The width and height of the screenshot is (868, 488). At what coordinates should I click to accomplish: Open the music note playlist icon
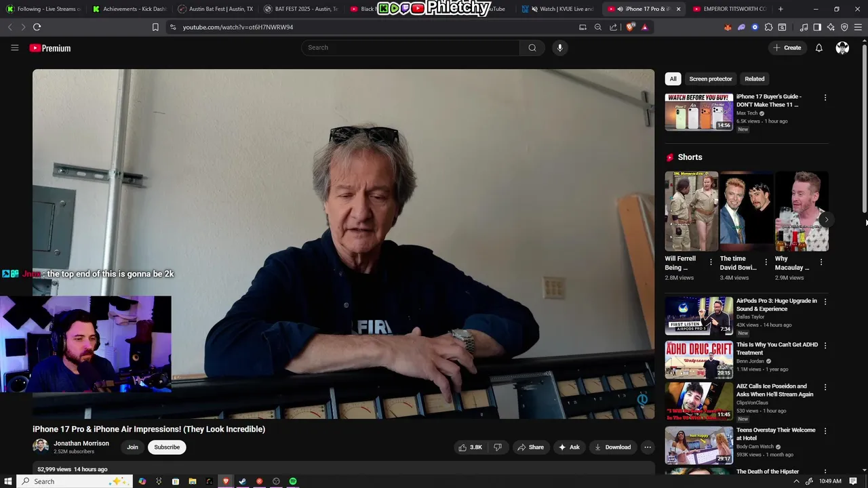pos(804,27)
